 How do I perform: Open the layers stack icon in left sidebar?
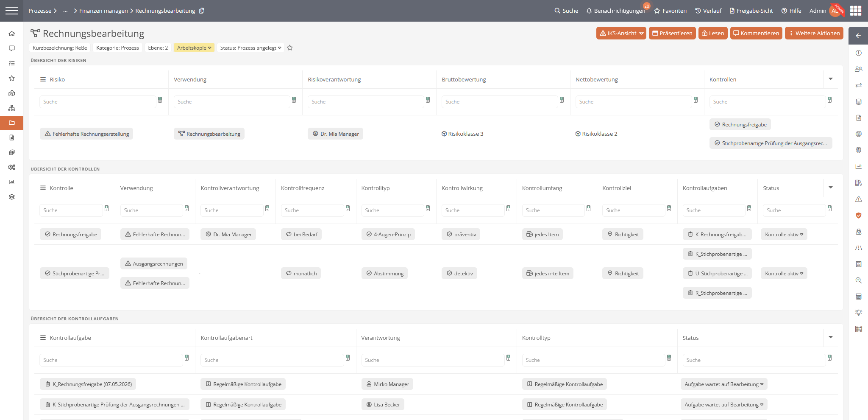tap(12, 197)
